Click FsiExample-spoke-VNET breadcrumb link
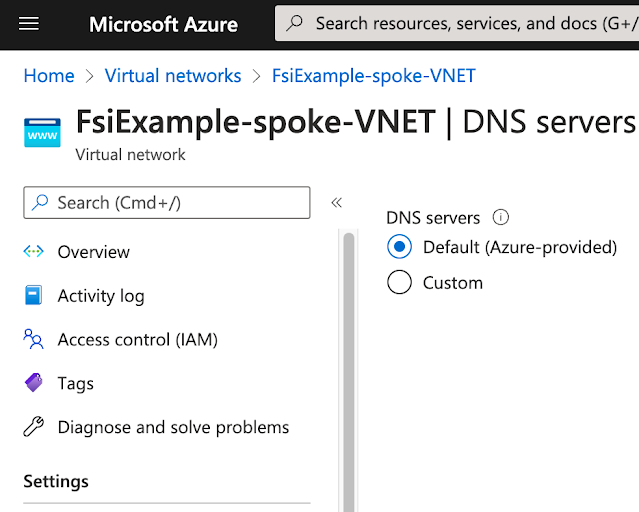 click(373, 76)
